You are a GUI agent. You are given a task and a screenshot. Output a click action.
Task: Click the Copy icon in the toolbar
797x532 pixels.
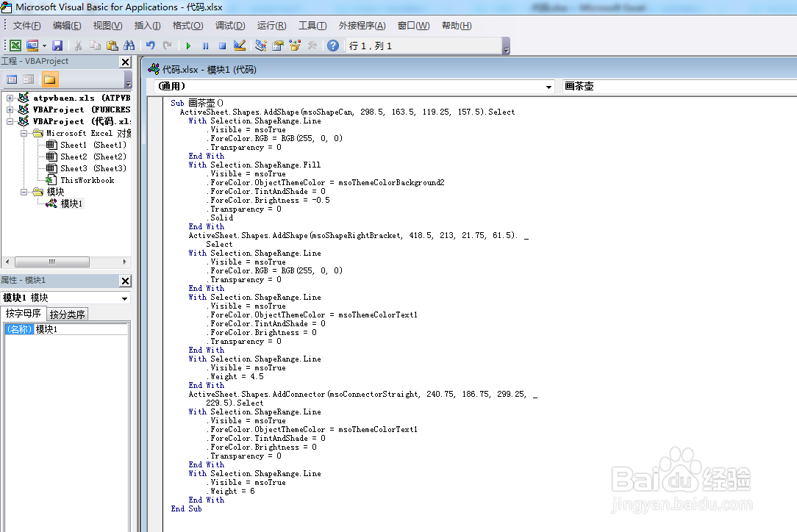coord(95,46)
